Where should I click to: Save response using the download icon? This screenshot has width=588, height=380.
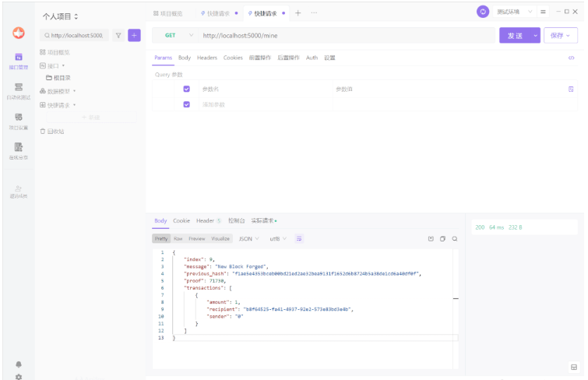431,238
